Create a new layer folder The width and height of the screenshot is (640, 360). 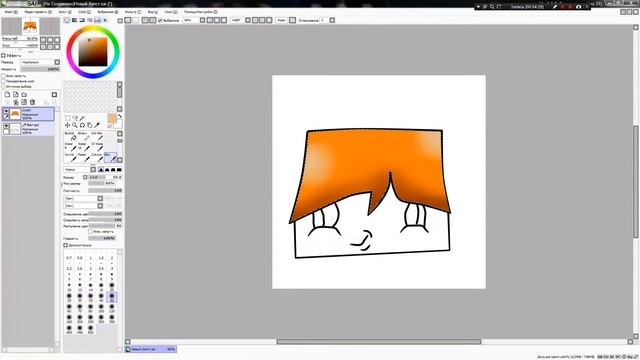click(x=24, y=94)
